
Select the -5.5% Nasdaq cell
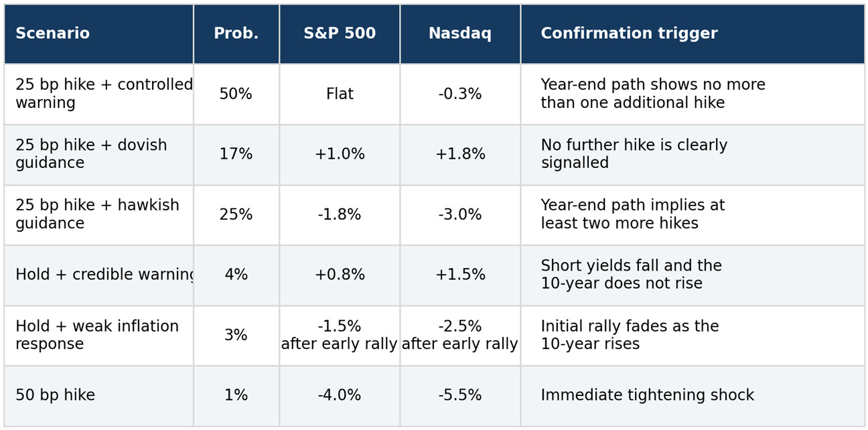click(460, 396)
